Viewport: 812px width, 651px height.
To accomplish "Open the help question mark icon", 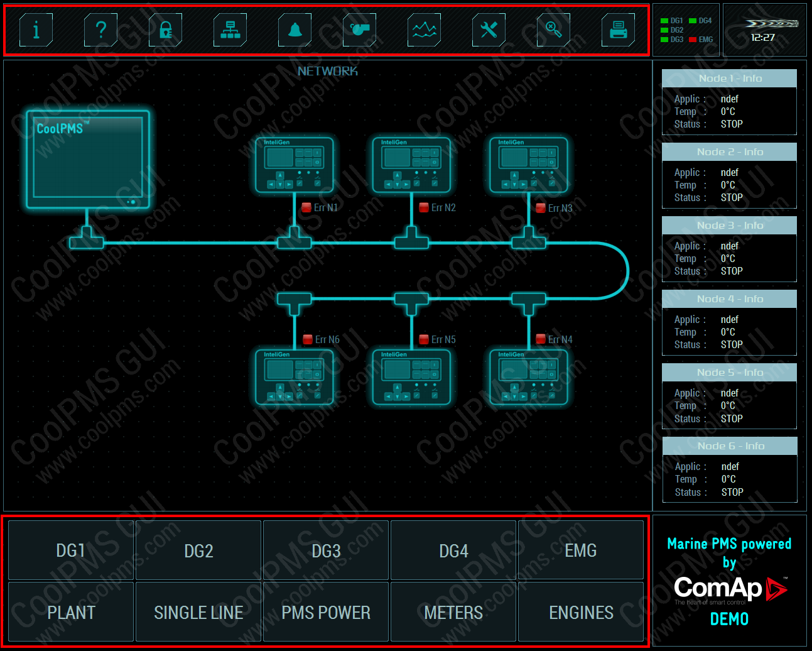I will tap(100, 30).
